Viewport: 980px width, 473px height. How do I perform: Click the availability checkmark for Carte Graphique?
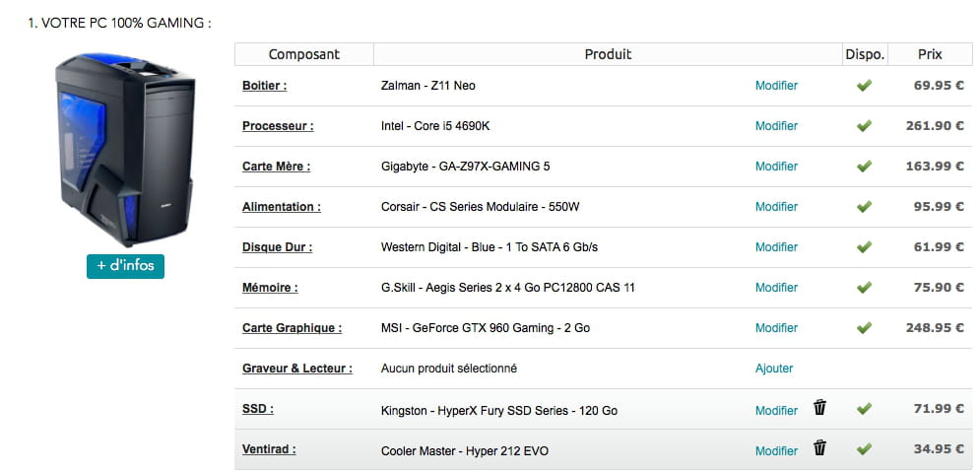point(864,328)
